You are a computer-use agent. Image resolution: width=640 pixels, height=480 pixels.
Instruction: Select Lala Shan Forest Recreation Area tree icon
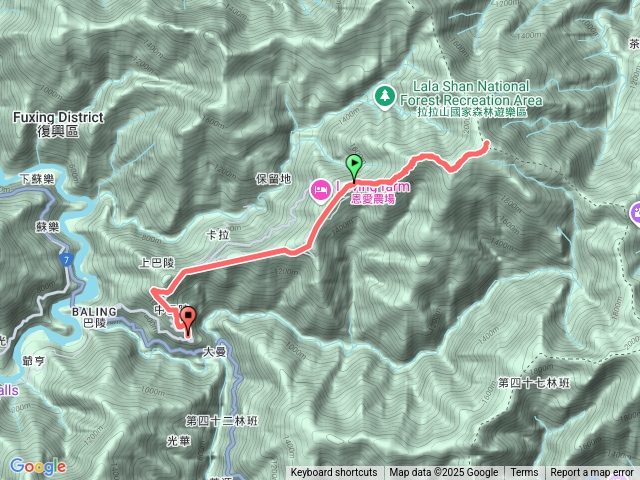[x=384, y=98]
